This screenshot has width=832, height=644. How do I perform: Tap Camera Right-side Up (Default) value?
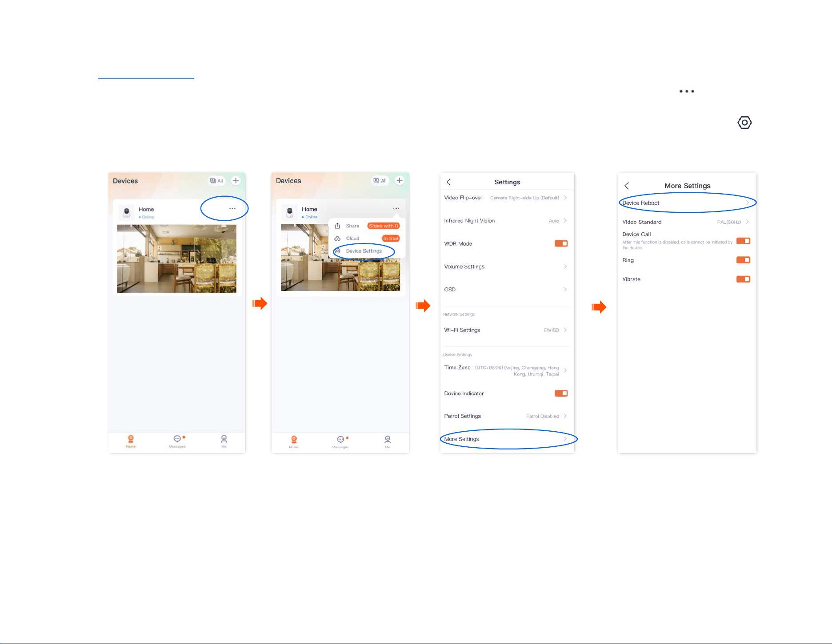(x=524, y=198)
